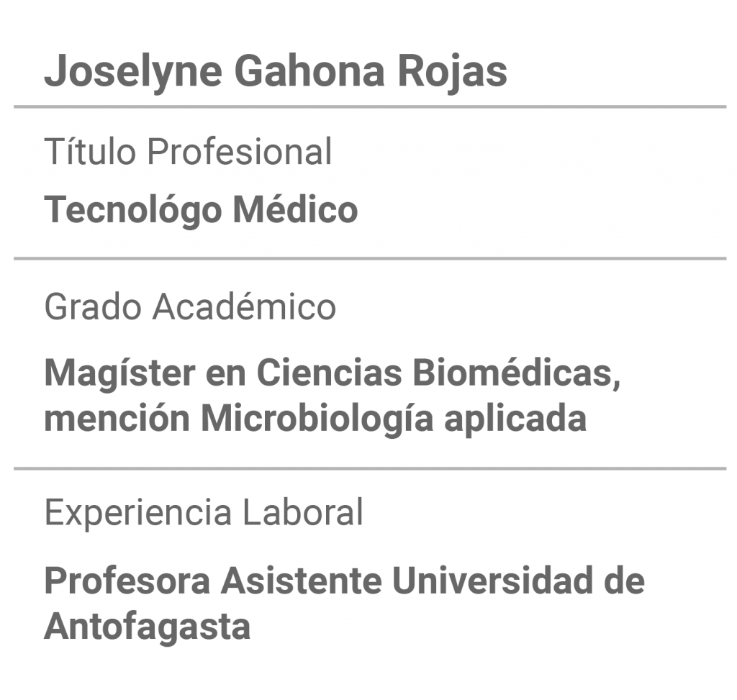Click the divider line below the name
The height and width of the screenshot is (700, 737).
(x=370, y=107)
